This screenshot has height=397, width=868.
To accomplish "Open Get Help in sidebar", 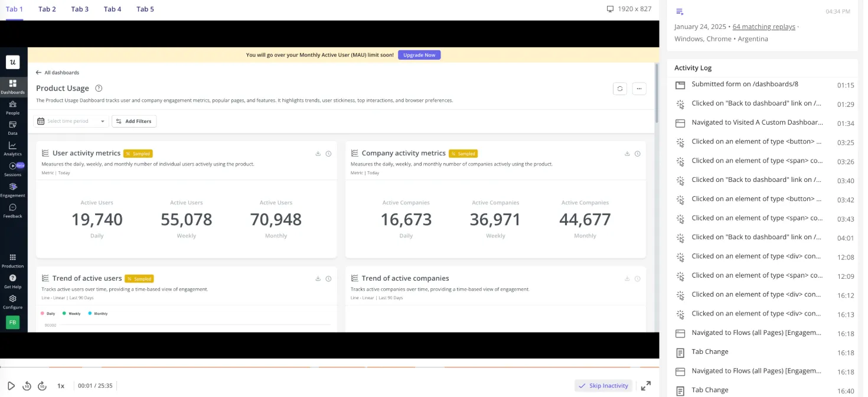I will tap(12, 282).
